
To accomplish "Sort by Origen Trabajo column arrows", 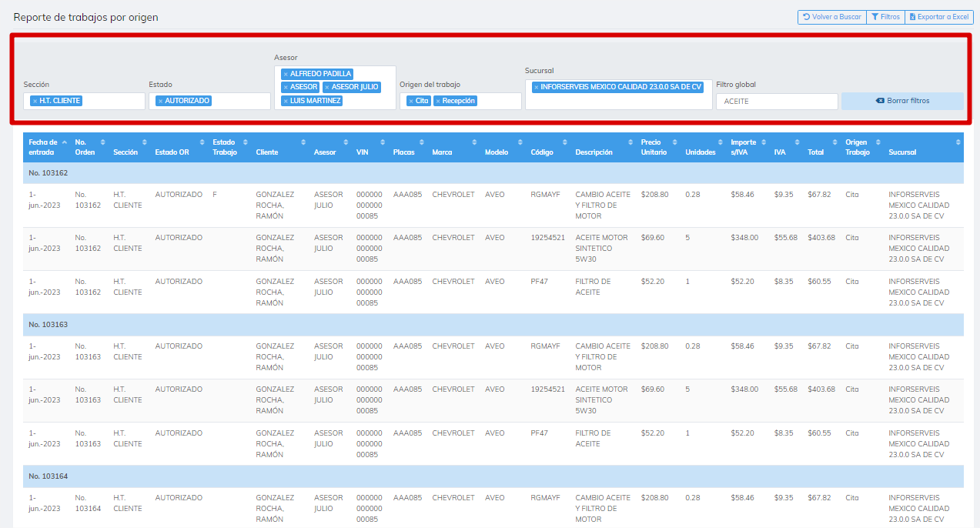I will 879,142.
